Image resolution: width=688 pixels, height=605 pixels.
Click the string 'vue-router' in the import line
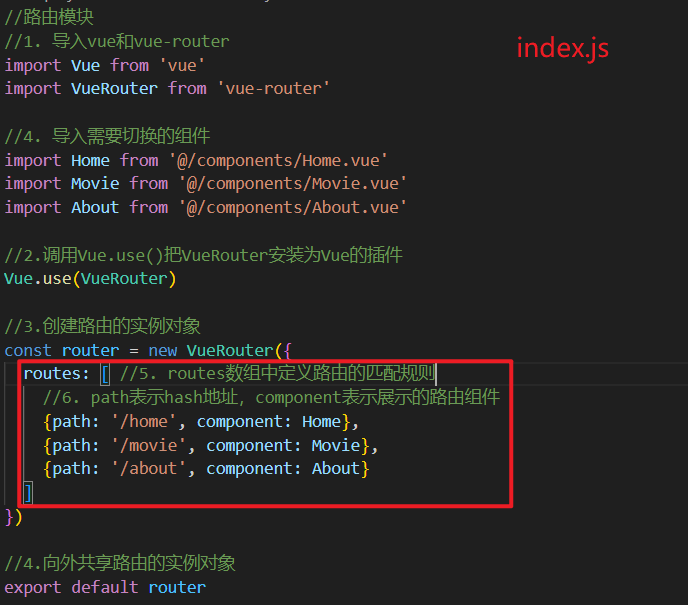[x=273, y=89]
